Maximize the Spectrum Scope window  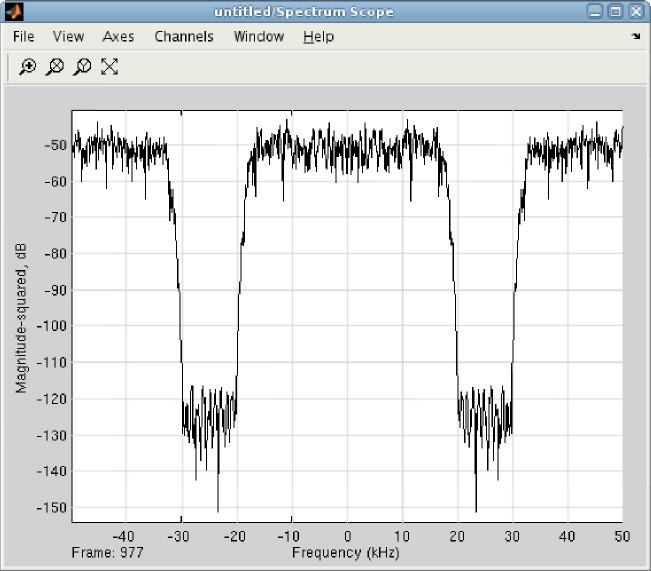tap(615, 11)
